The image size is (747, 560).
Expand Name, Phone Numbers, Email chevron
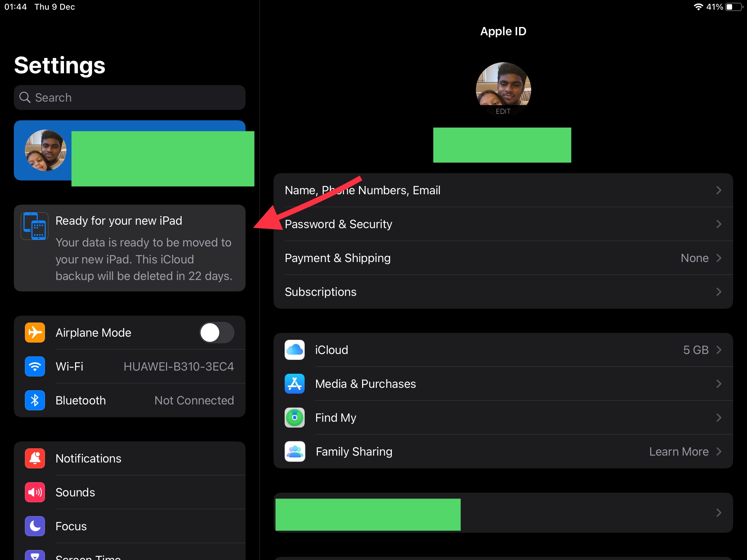pos(719,190)
